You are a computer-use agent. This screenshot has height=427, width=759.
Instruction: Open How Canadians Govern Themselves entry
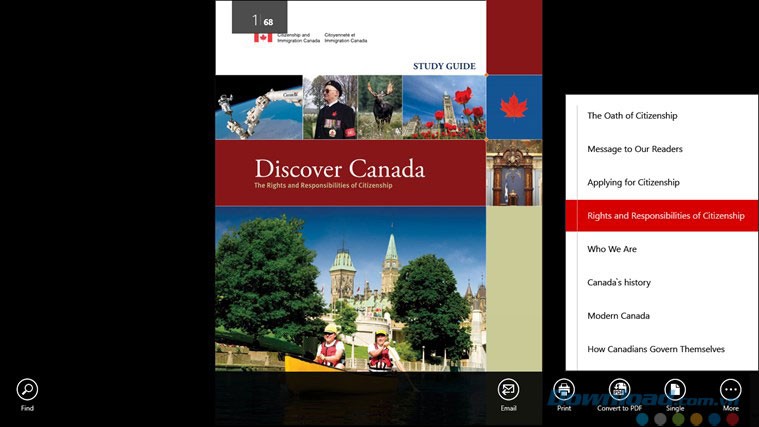click(x=655, y=349)
